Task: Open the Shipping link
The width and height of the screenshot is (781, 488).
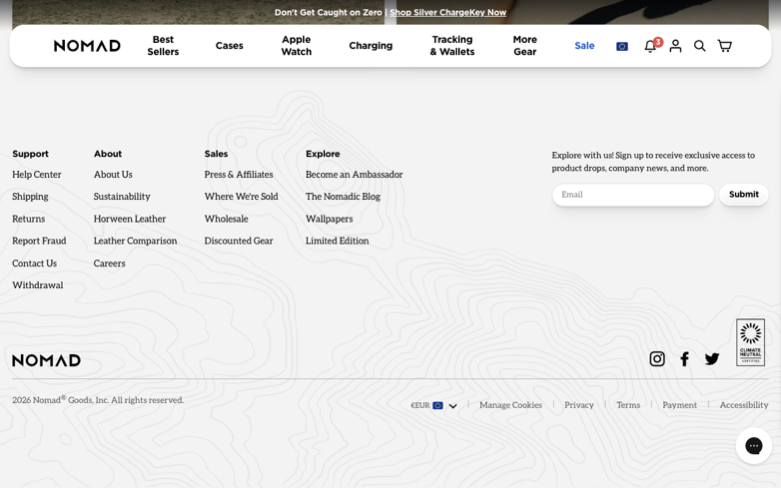Action: (x=30, y=197)
